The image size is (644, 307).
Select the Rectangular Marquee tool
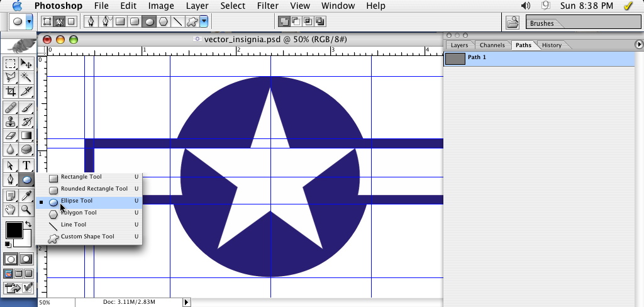tap(10, 64)
